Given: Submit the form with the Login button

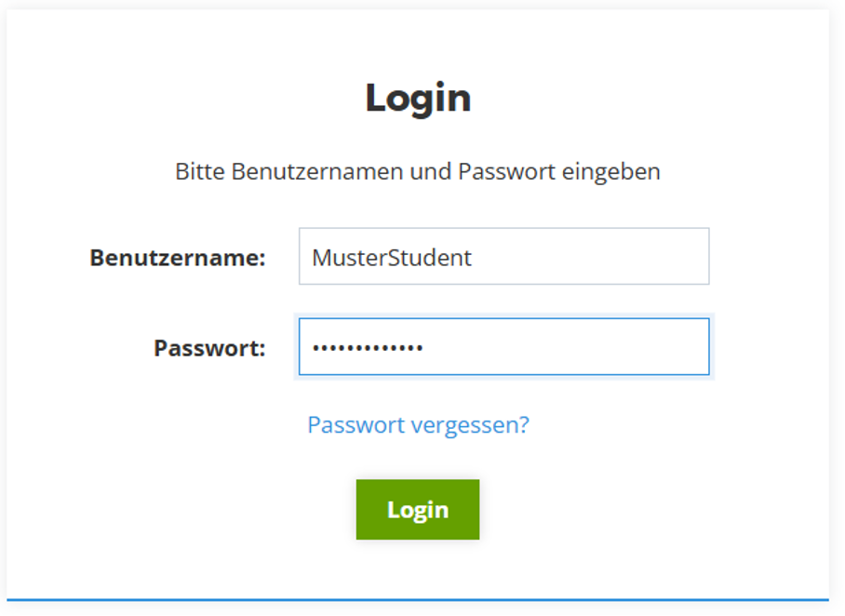Looking at the screenshot, I should pos(418,510).
